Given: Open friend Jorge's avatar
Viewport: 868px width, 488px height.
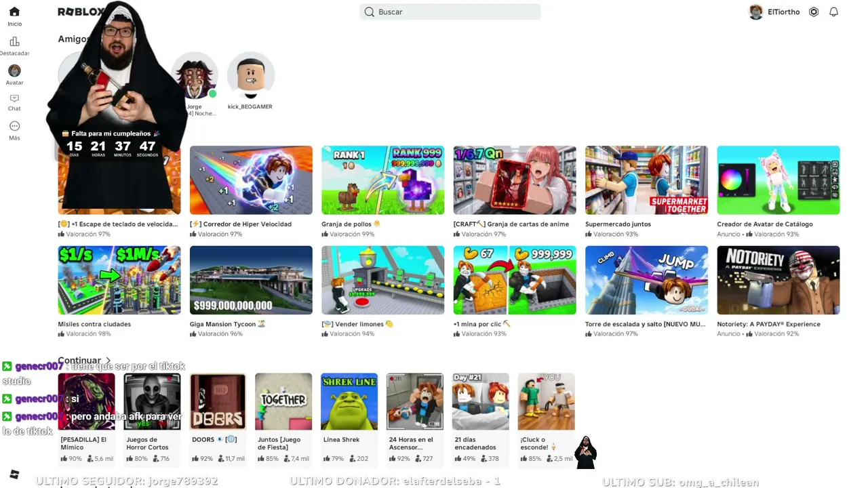Looking at the screenshot, I should tap(195, 75).
